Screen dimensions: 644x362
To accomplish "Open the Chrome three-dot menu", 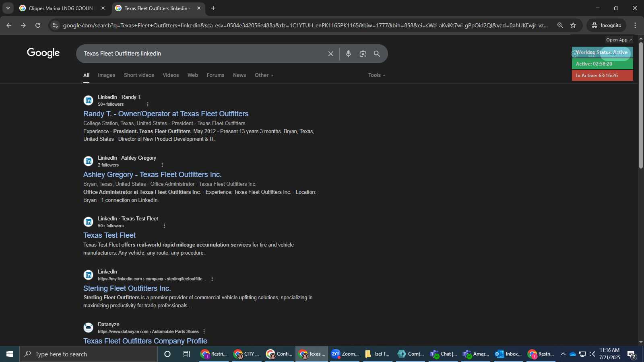I will 635,25.
